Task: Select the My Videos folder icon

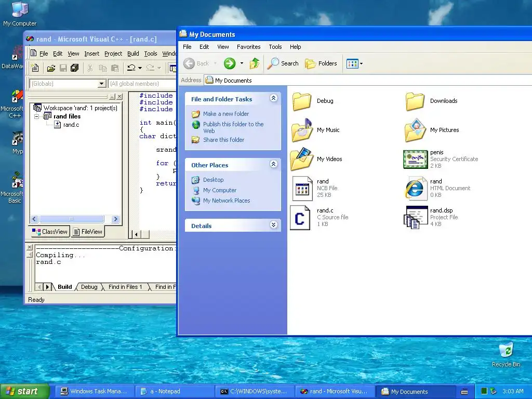Action: [302, 159]
